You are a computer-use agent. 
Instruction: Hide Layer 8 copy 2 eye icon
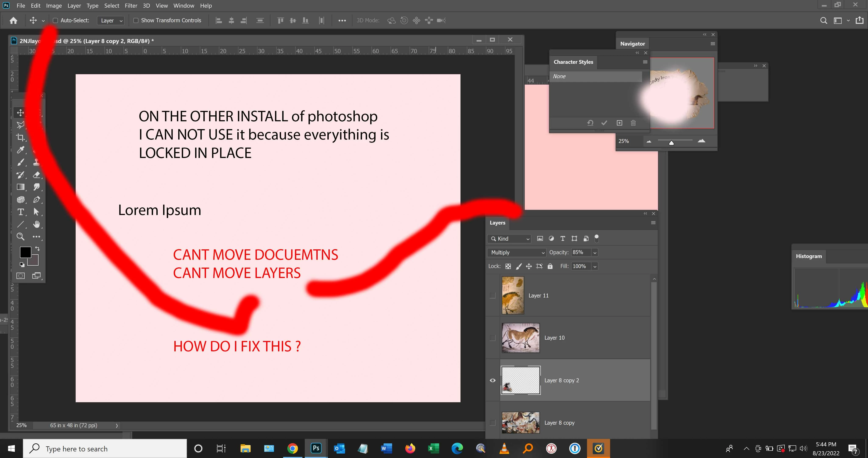(492, 380)
